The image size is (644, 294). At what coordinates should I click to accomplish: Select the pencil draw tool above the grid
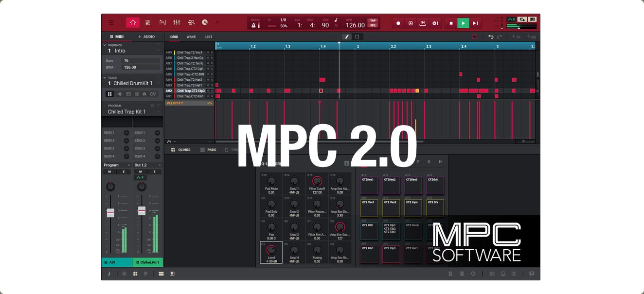pos(346,37)
